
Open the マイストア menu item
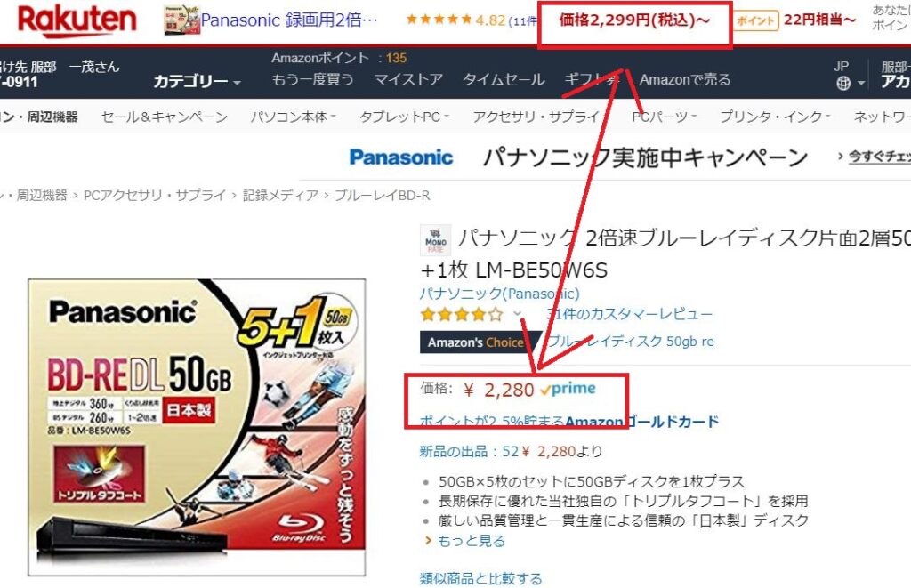[x=408, y=79]
